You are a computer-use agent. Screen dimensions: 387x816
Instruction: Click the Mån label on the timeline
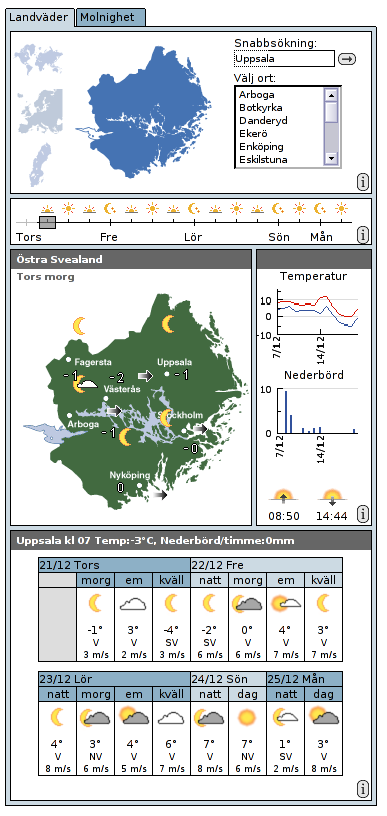tap(321, 237)
